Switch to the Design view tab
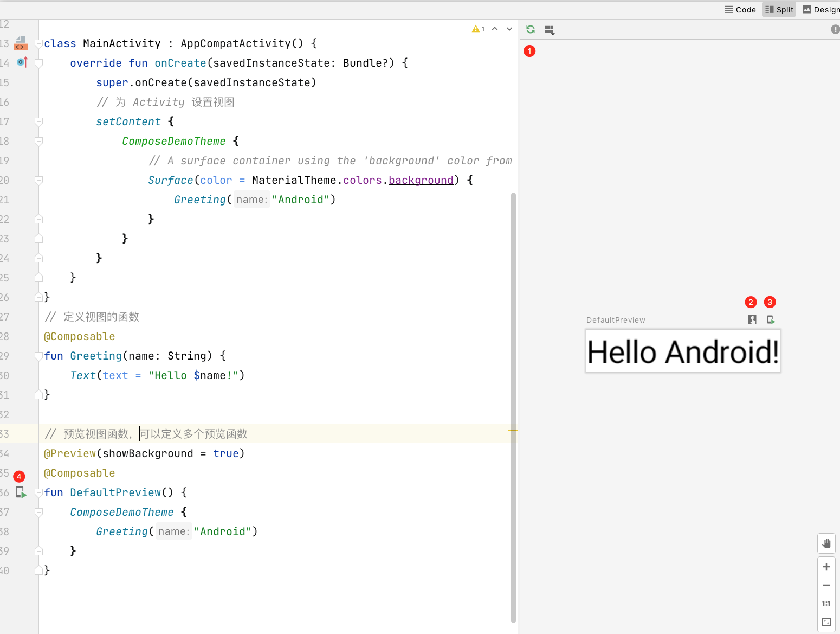This screenshot has height=634, width=840. point(820,9)
